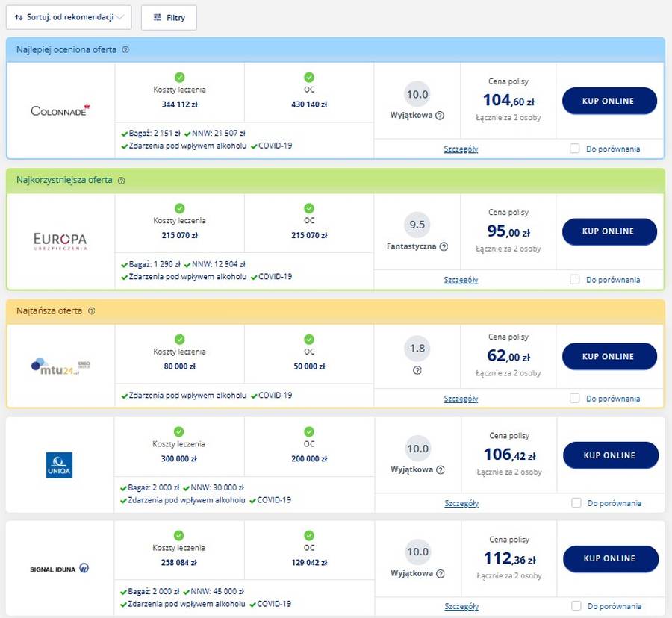Click question mark beside Colonnade Wyjątkowa rating
The image size is (672, 618).
[440, 116]
